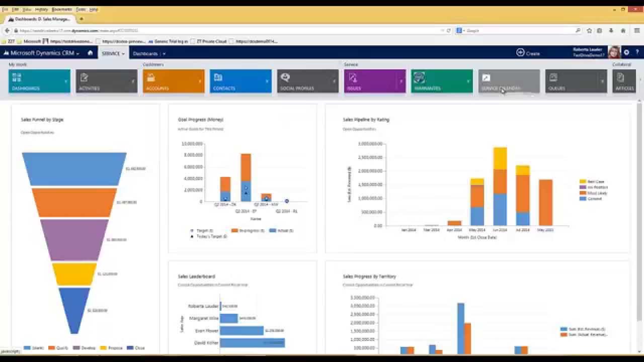Screen dimensions: 644x362
Task: Click the Create button
Action: tap(528, 53)
